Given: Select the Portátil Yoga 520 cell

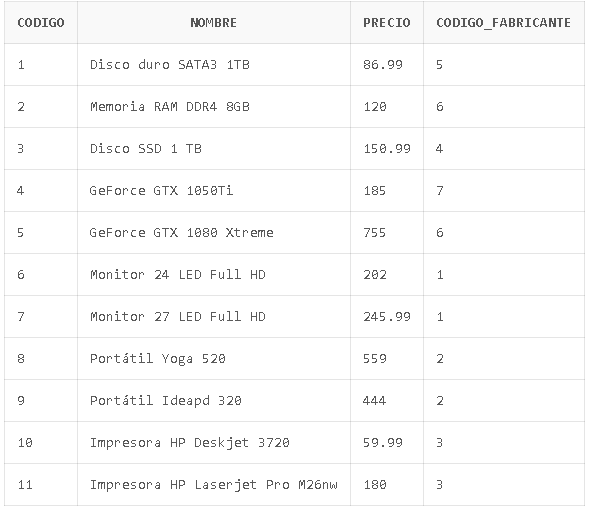Looking at the screenshot, I should coord(214,359).
